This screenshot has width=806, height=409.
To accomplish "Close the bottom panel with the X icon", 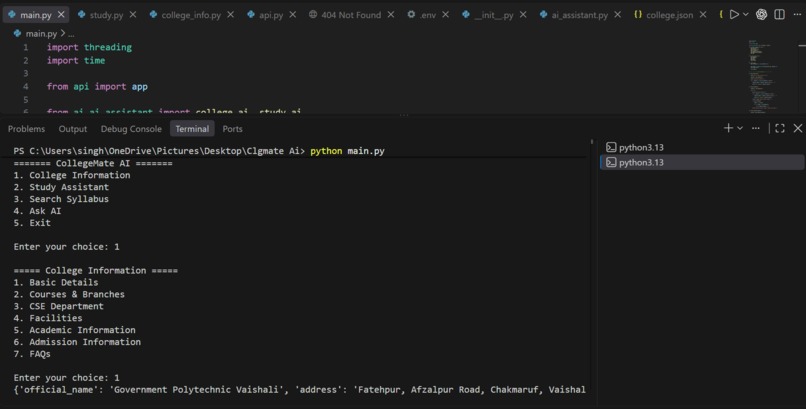I will 797,128.
